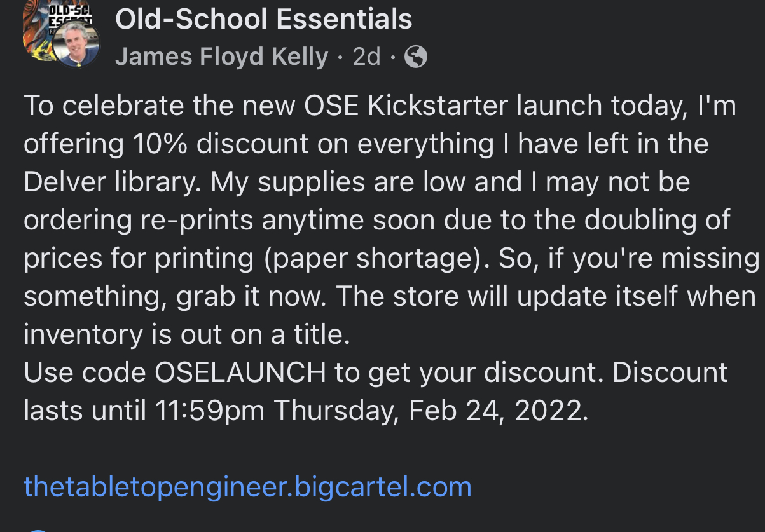Tap the blue reaction icon below the link
Viewport: 765px width, 532px height.
(x=38, y=529)
